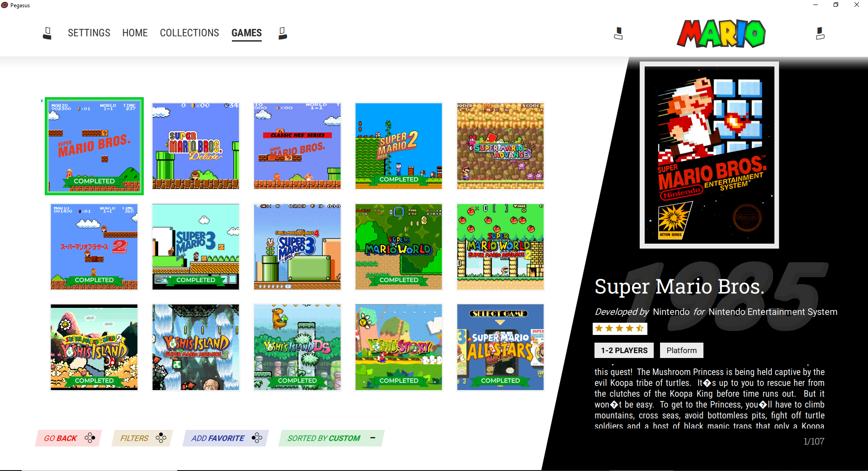Click the '1/107' game counter
Image resolution: width=868 pixels, height=471 pixels.
point(813,442)
